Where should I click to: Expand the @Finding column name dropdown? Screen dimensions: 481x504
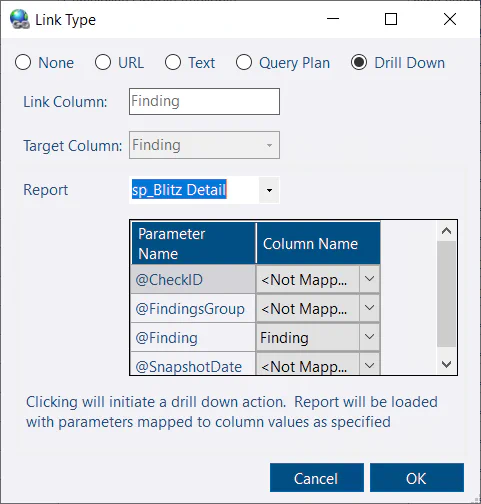(x=369, y=337)
